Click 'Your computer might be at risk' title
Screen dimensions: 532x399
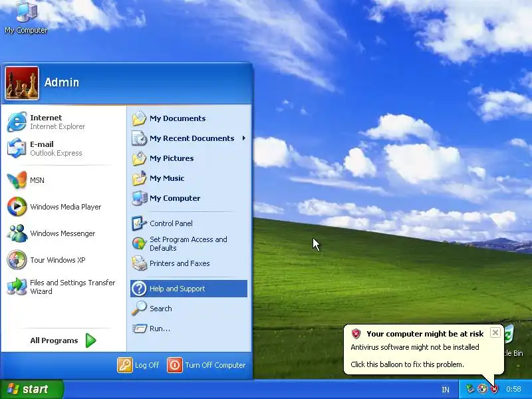click(x=425, y=334)
